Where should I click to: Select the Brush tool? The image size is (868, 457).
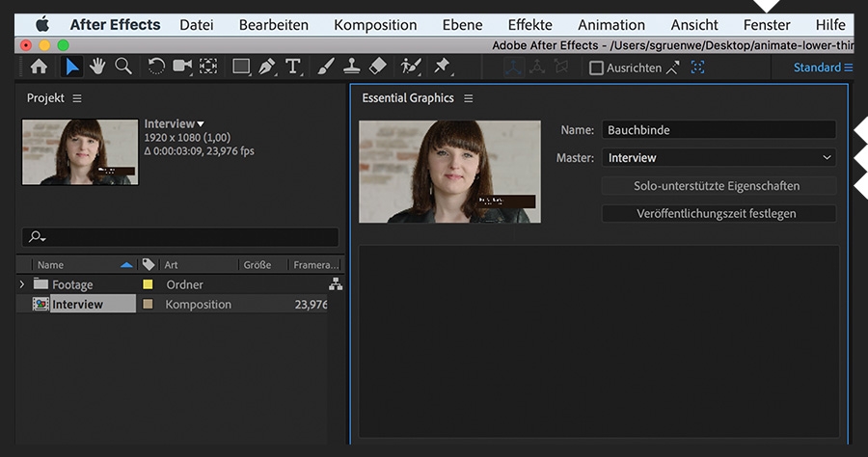click(x=326, y=67)
